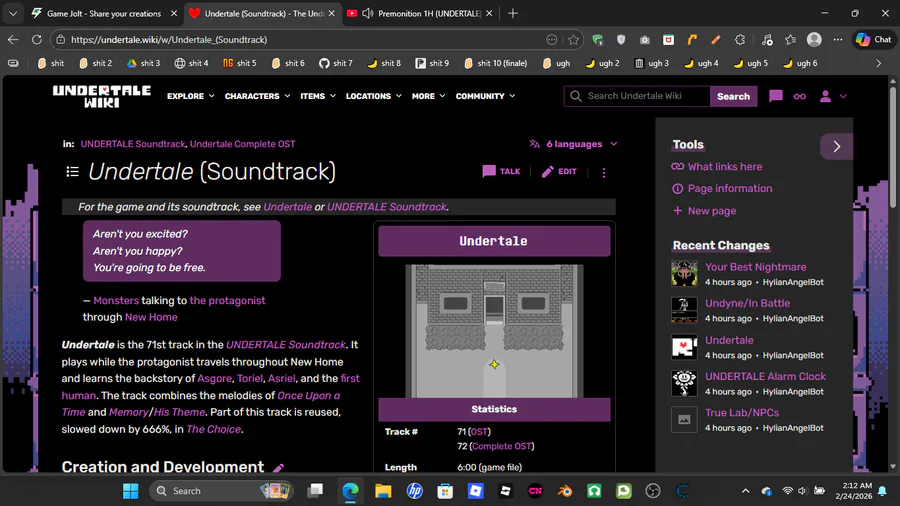Viewport: 900px width, 506px height.
Task: Open the user account icon menu
Action: (x=832, y=96)
